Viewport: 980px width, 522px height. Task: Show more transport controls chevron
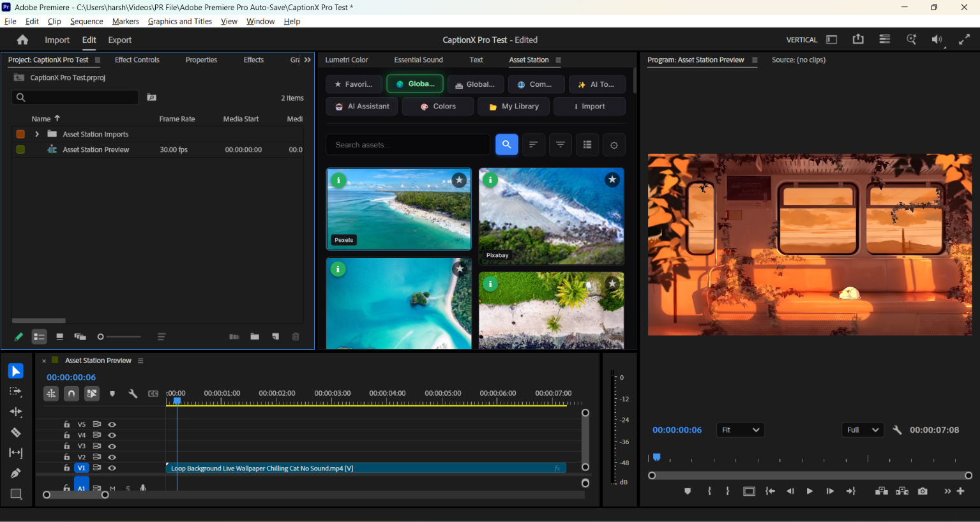(947, 491)
